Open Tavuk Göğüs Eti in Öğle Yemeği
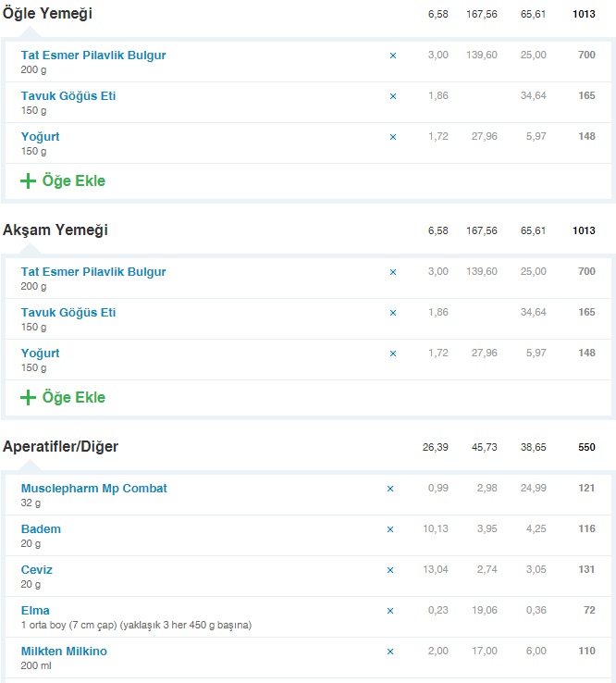Screen dimensions: 616x683 tap(68, 96)
